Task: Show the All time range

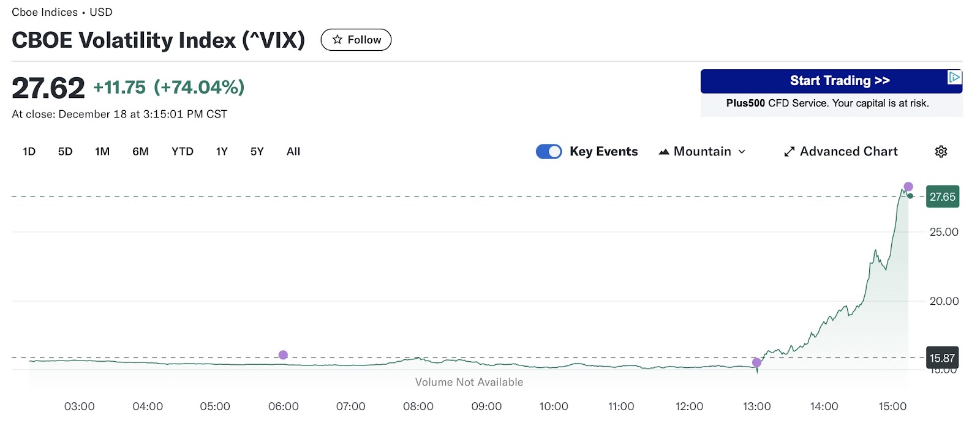Action: pos(293,152)
